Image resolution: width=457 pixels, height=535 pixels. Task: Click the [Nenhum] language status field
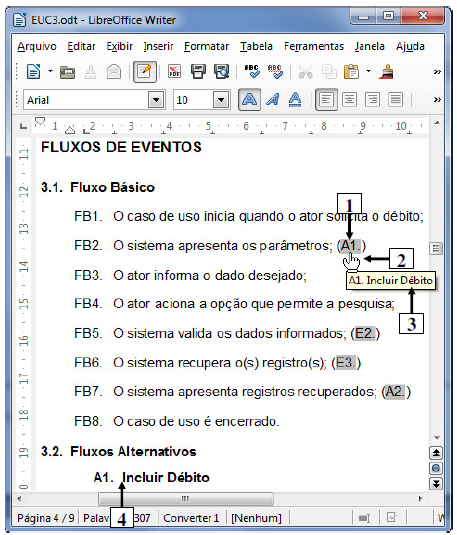pyautogui.click(x=256, y=518)
